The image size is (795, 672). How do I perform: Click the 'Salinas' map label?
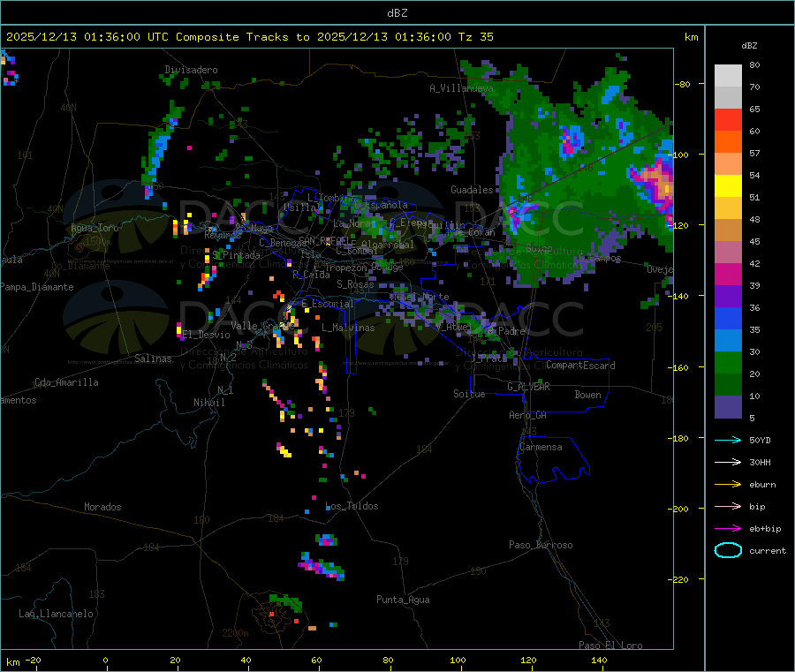[x=153, y=359]
